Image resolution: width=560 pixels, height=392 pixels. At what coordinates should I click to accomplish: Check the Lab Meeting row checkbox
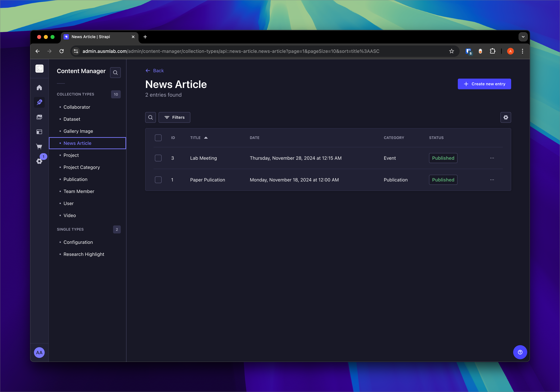(158, 158)
